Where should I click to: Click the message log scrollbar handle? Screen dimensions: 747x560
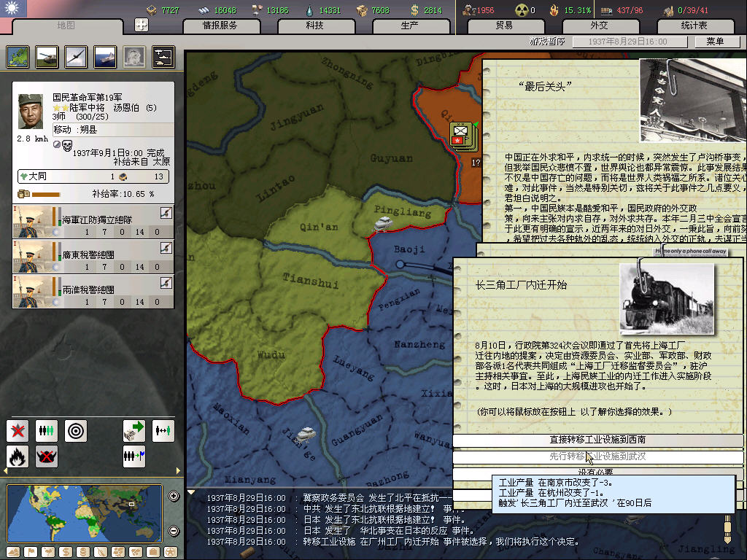[x=727, y=529]
